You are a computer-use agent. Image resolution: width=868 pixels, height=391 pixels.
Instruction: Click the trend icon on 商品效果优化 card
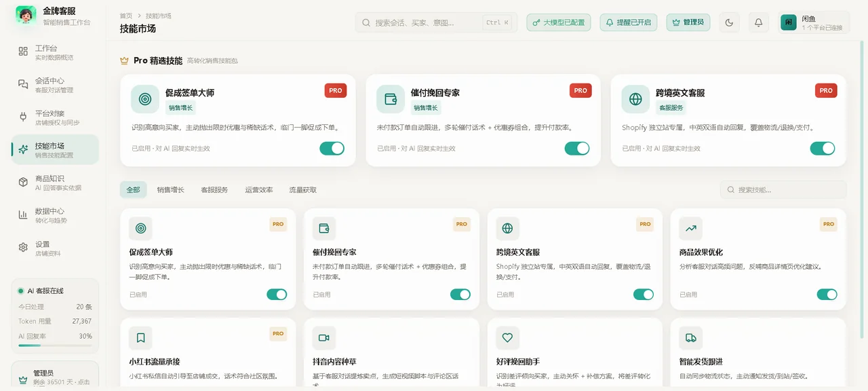(691, 229)
